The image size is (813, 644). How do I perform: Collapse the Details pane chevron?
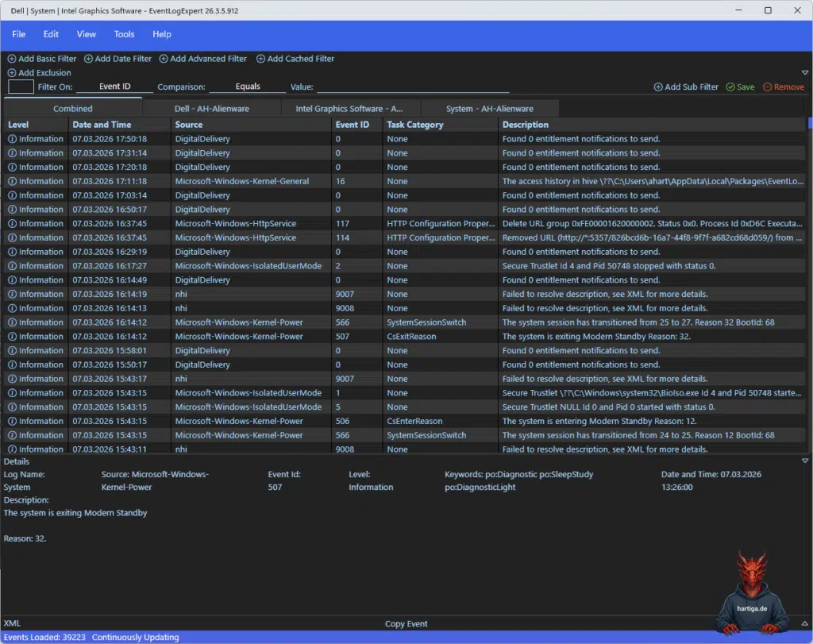click(804, 459)
